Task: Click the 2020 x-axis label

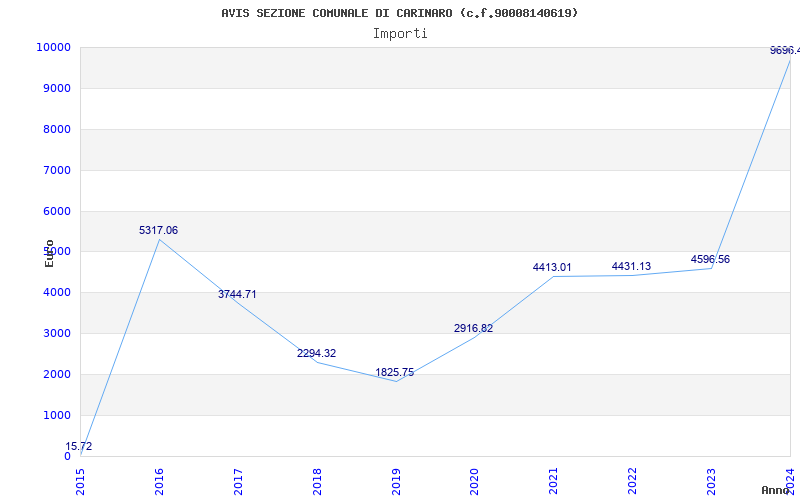Action: 474,481
